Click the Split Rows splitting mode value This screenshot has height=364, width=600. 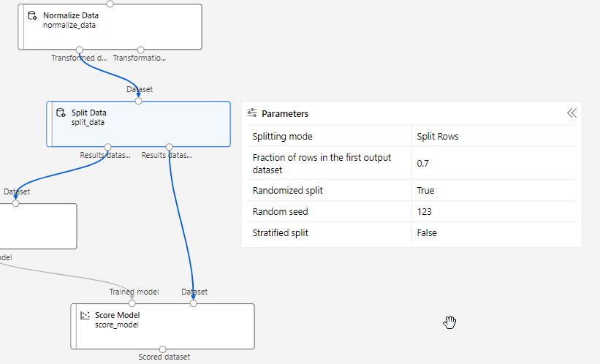438,137
